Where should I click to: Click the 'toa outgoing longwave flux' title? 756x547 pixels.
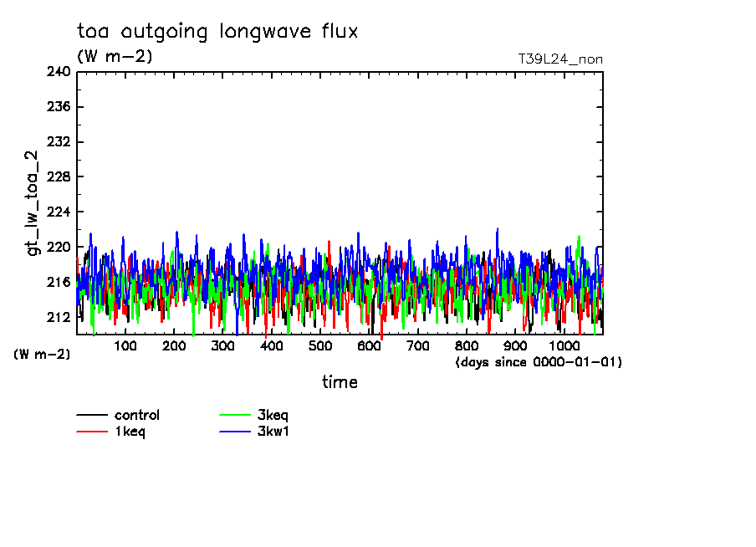(x=217, y=32)
